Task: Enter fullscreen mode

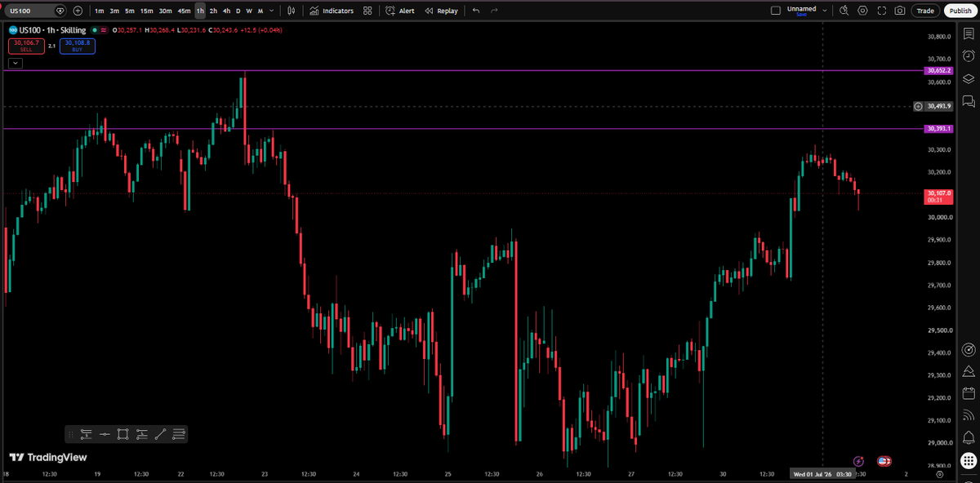Action: (x=881, y=11)
